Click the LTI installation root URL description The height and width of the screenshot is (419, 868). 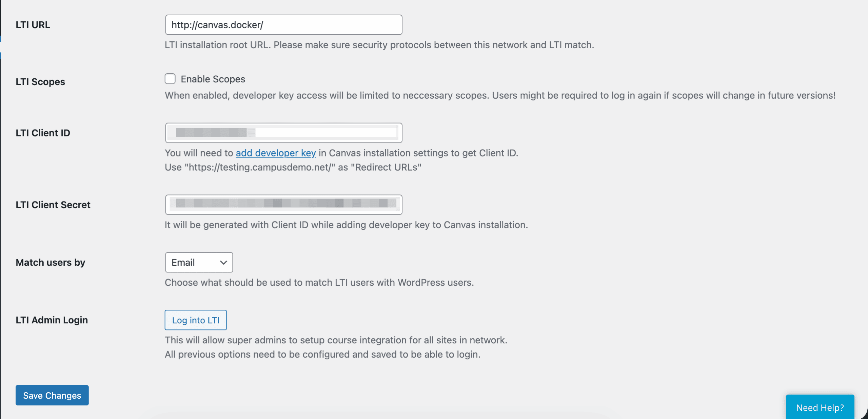pos(379,45)
